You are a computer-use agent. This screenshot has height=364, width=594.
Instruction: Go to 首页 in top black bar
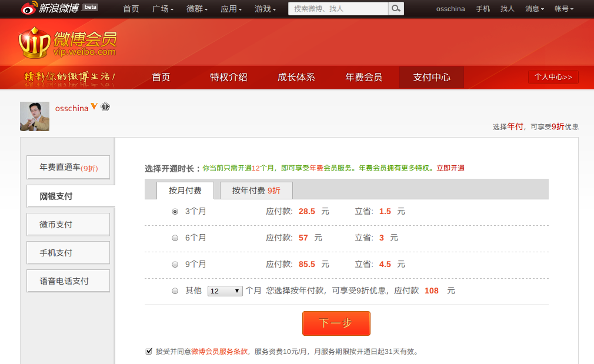tap(131, 9)
